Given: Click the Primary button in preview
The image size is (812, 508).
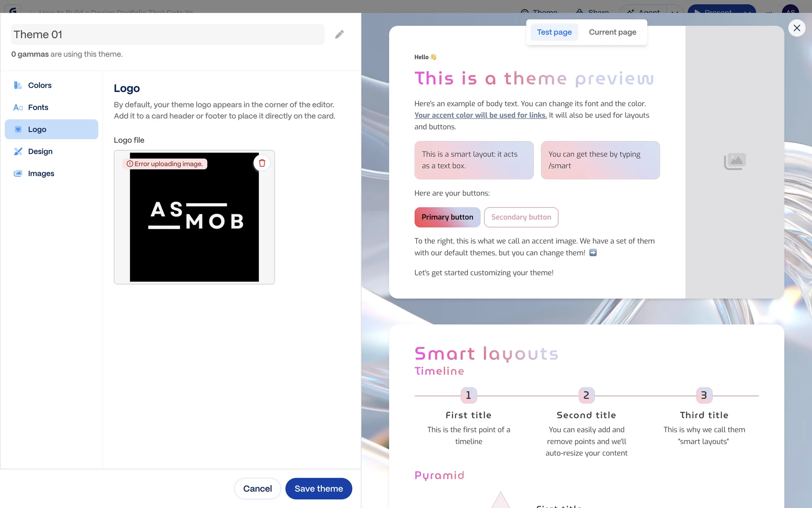Looking at the screenshot, I should pos(447,217).
